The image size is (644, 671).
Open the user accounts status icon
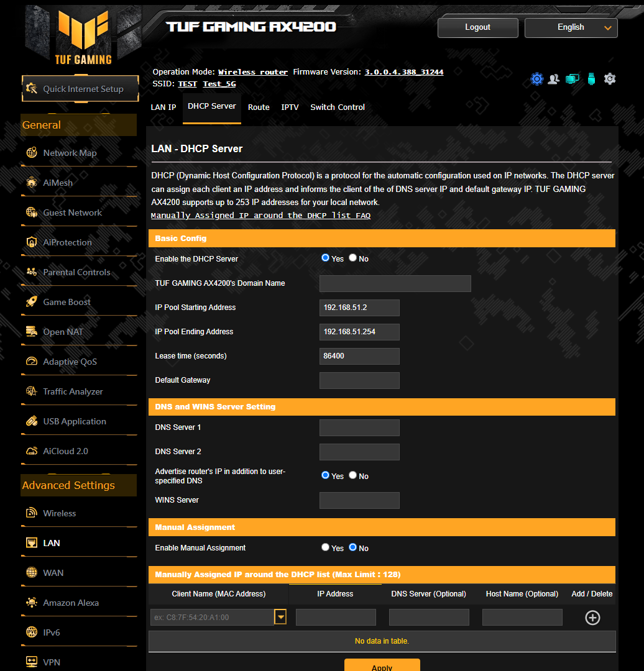pyautogui.click(x=554, y=79)
